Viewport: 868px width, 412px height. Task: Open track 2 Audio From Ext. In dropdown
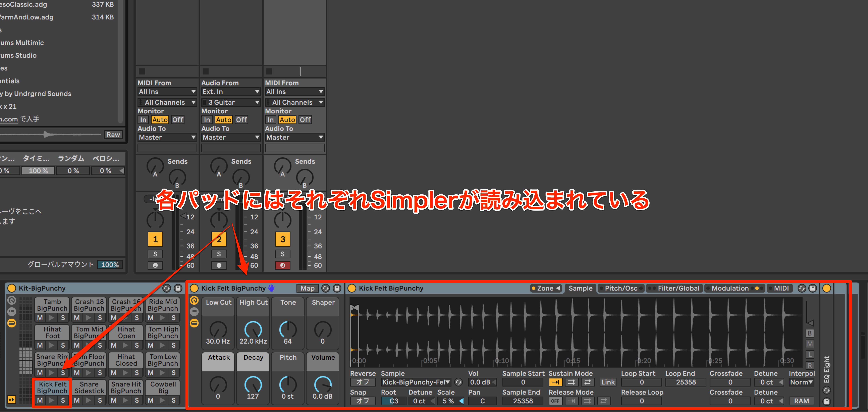coord(231,92)
